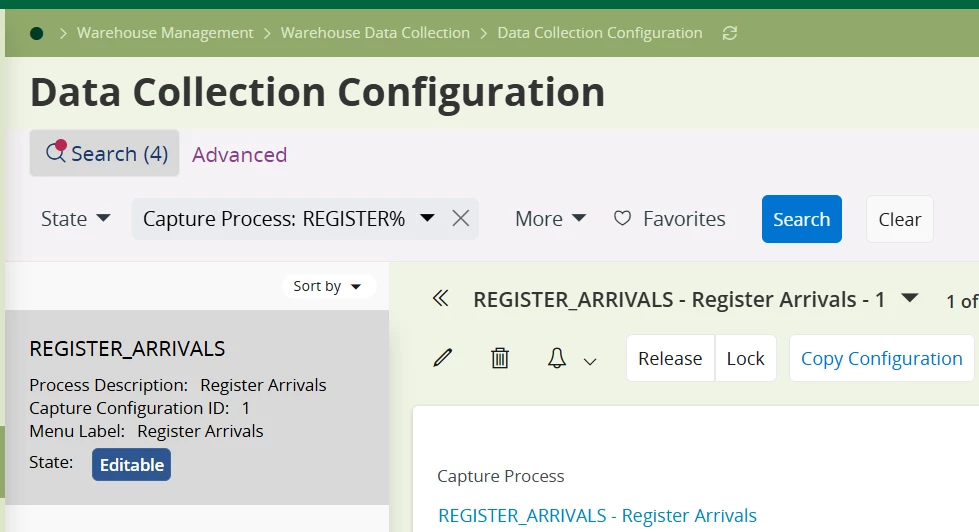Screen dimensions: 979x532
Task: Open the REGISTER_ARRIVALS - Register Arrivals link
Action: coord(597,516)
